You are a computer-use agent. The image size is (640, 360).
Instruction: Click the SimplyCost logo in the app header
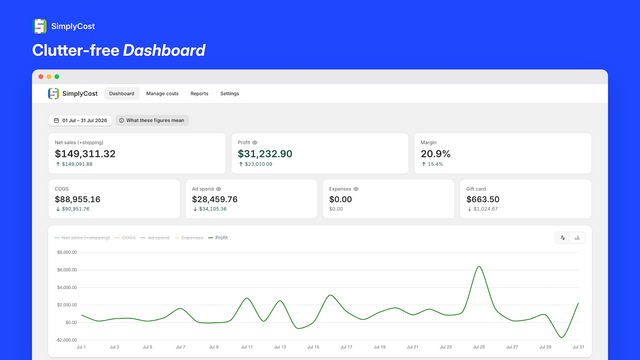(53, 93)
